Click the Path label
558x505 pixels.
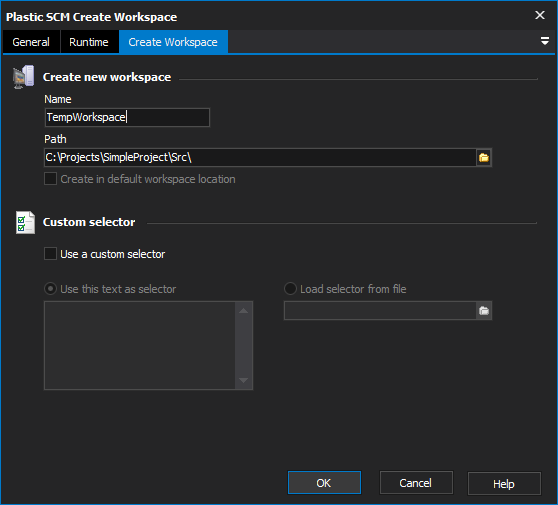click(x=55, y=139)
